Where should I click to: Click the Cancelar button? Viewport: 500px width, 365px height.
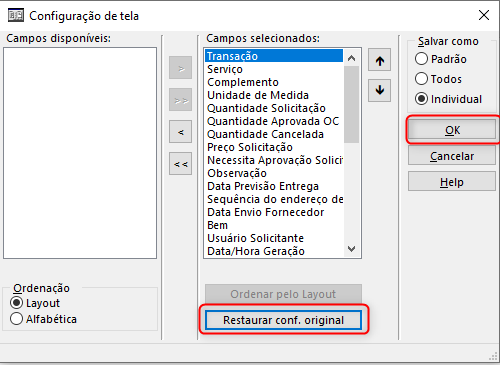coord(452,156)
